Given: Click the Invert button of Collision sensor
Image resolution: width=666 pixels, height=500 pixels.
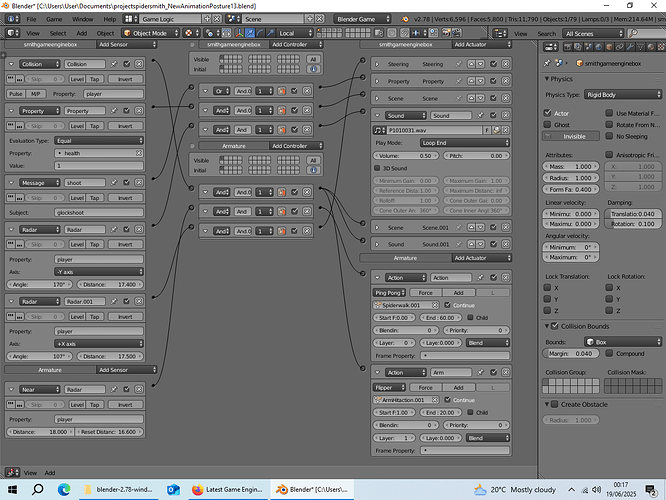Looking at the screenshot, I should 125,79.
